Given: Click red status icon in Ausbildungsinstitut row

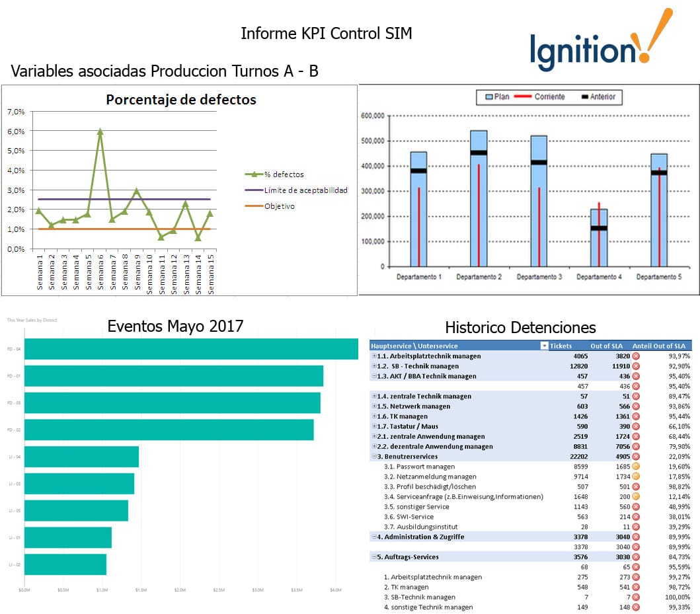Looking at the screenshot, I should coord(636,527).
